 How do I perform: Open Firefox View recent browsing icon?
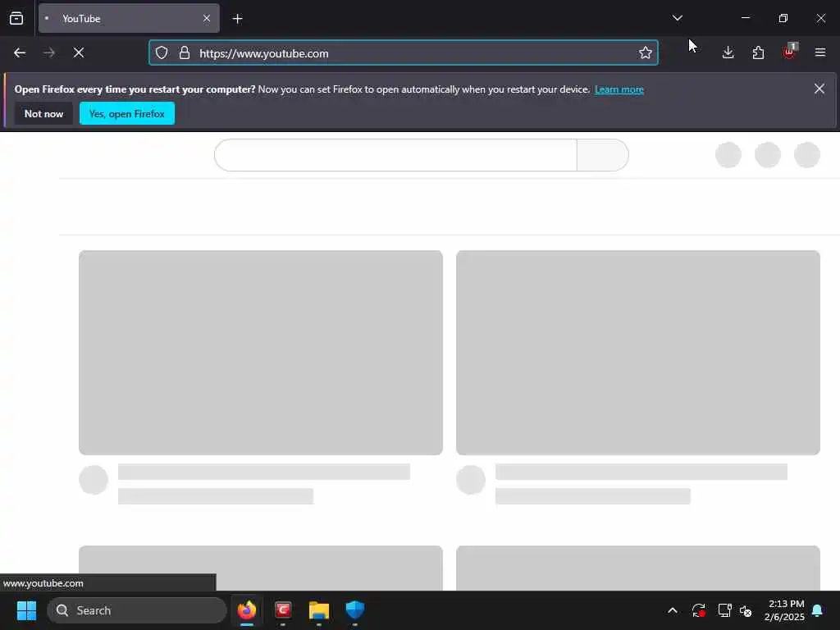[x=16, y=18]
